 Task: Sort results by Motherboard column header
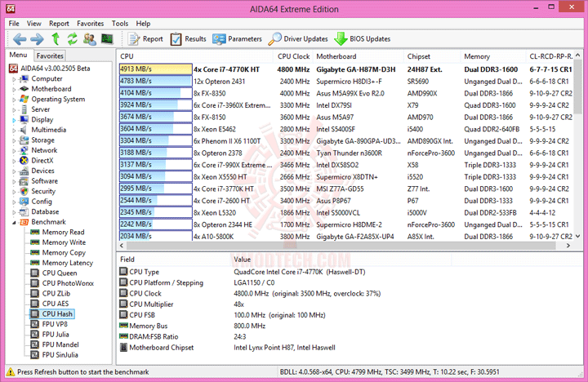359,56
